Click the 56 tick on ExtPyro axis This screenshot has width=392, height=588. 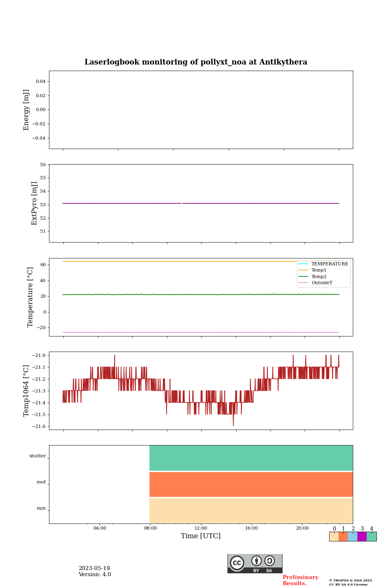43,165
